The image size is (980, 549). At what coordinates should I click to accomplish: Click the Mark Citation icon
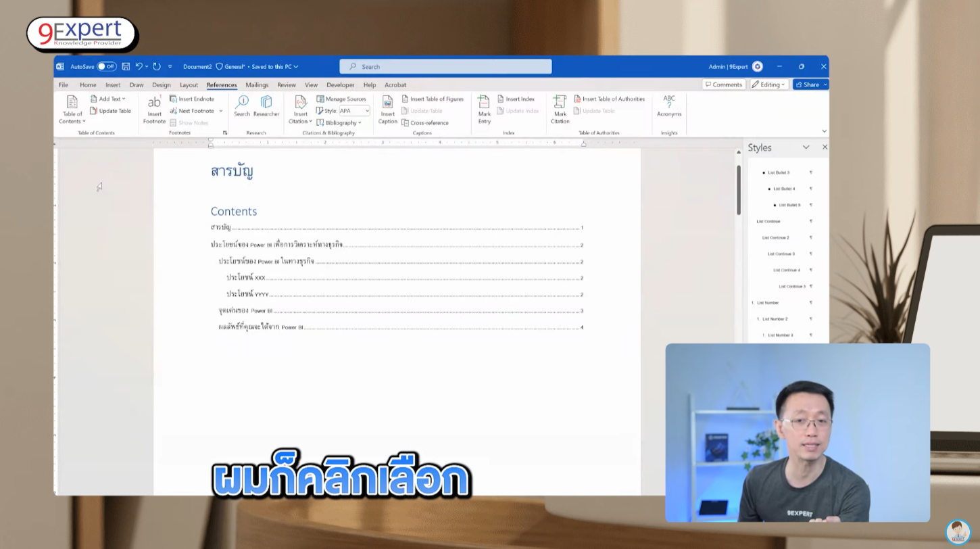[x=560, y=108]
